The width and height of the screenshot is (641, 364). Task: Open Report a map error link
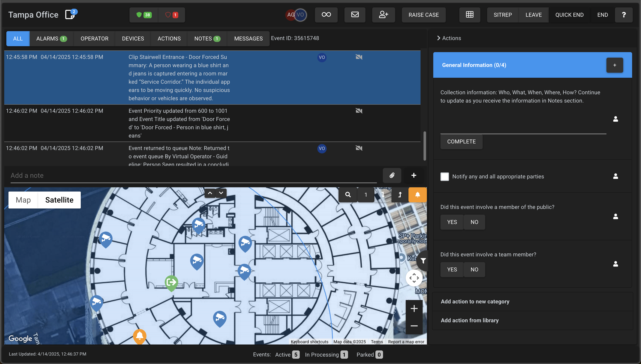(x=406, y=342)
